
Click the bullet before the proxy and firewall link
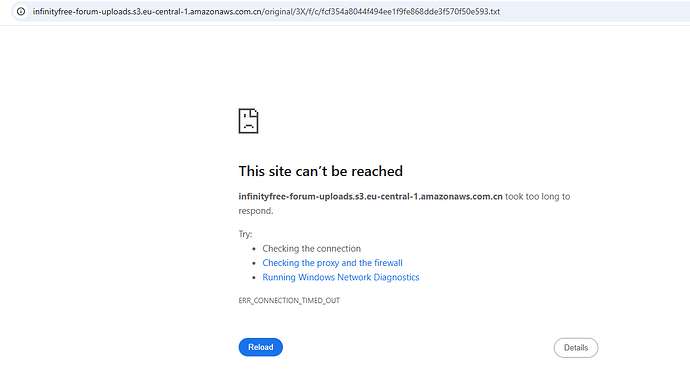(x=254, y=264)
